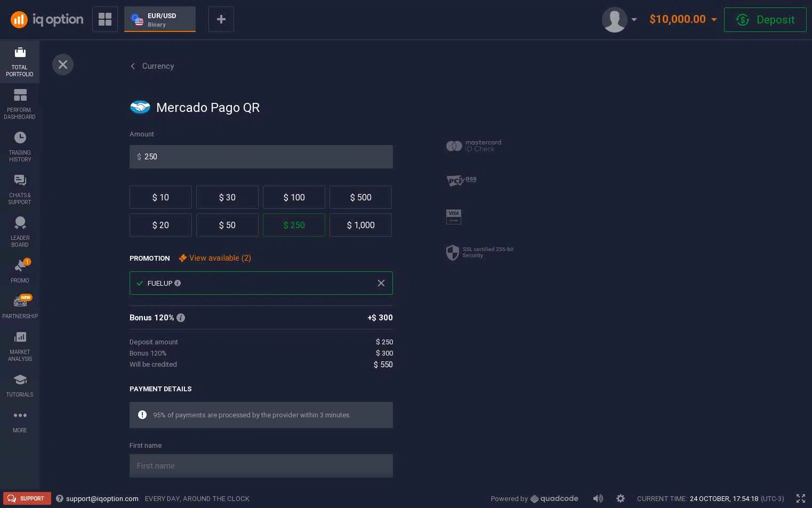Image resolution: width=812 pixels, height=508 pixels.
Task: Open Total Portfolio in sidebar
Action: [20, 62]
